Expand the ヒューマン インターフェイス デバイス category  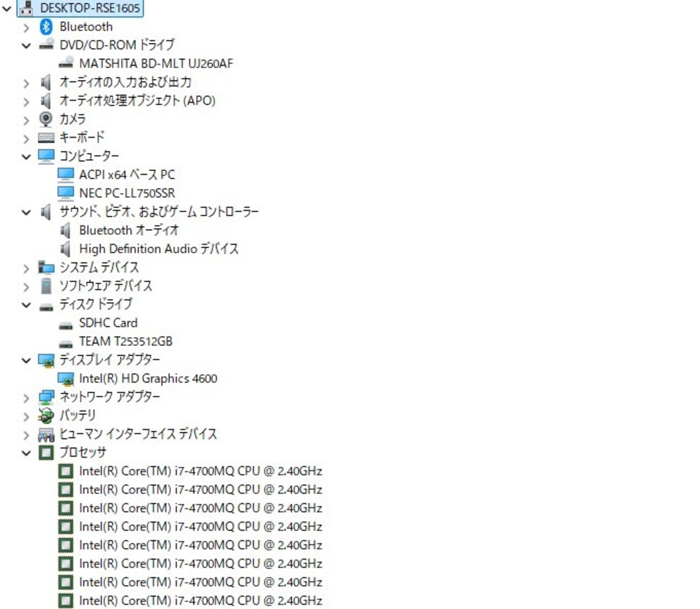pyautogui.click(x=26, y=436)
